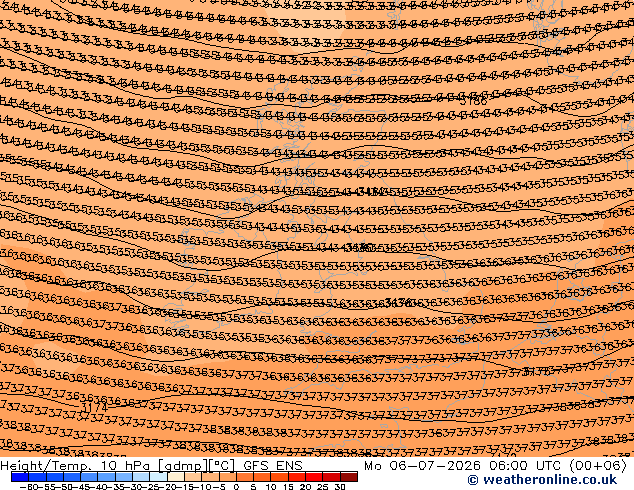Click the legend value '30'

click(340, 486)
